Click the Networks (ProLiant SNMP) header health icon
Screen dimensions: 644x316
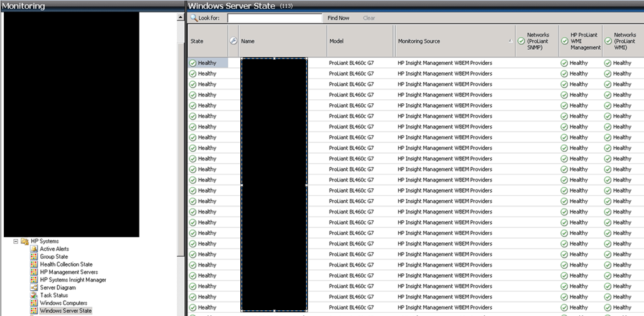pyautogui.click(x=521, y=42)
